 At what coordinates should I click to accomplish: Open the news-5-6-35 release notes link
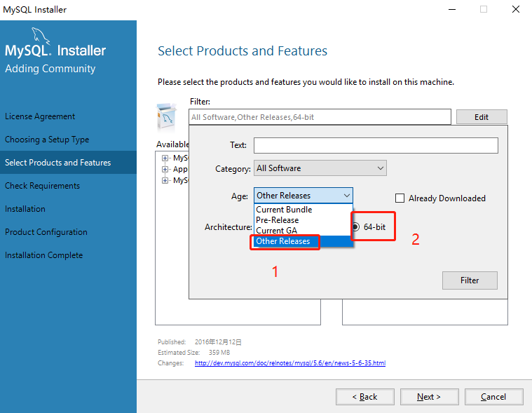click(290, 363)
